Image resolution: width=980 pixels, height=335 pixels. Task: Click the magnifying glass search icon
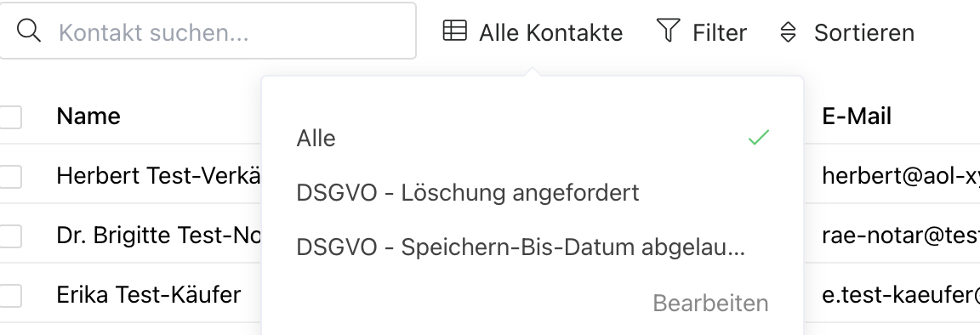pos(29,31)
